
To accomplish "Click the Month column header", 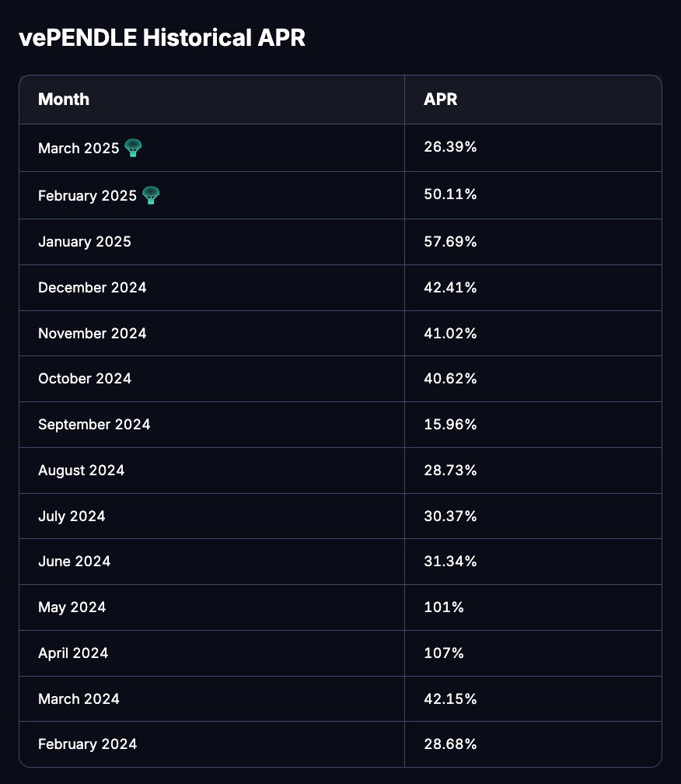I will pyautogui.click(x=64, y=100).
